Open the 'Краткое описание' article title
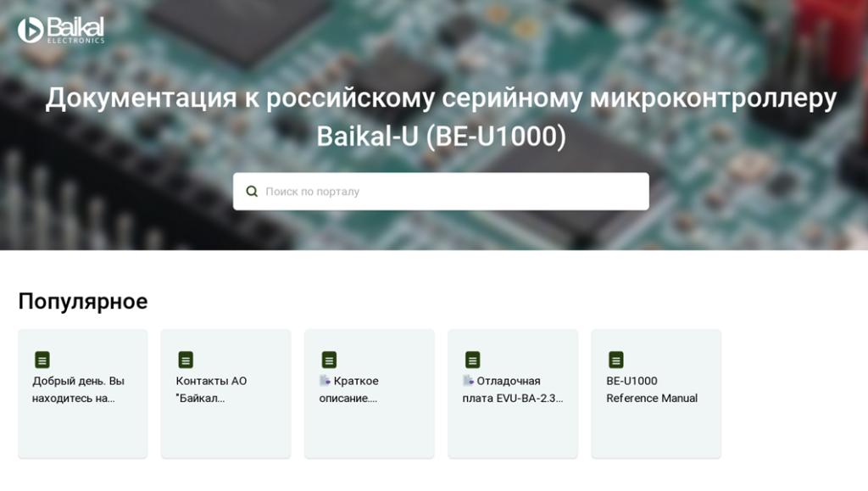The image size is (868, 491). 356,389
